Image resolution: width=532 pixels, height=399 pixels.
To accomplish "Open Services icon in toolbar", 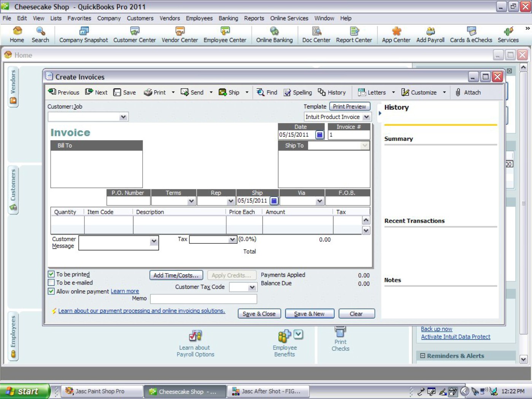I will click(508, 35).
